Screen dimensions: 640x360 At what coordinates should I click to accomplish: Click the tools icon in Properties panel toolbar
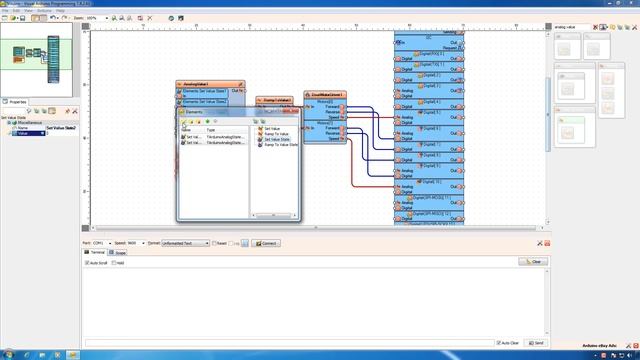coord(75,111)
